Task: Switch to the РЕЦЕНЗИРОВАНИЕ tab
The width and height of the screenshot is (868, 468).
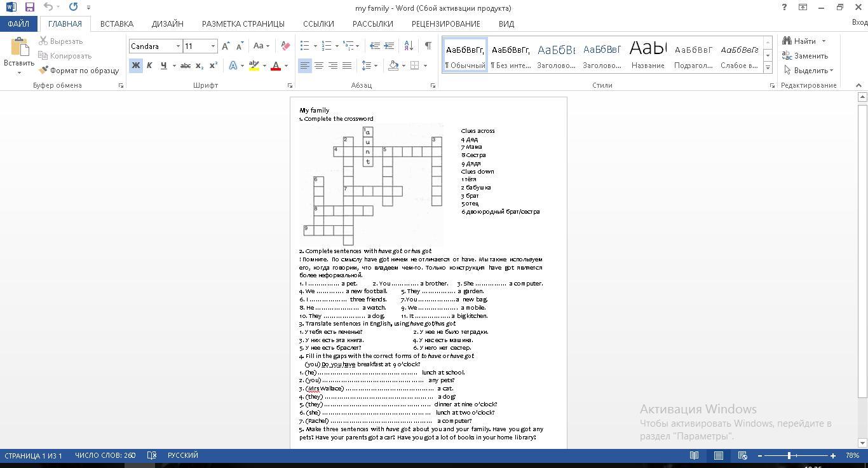Action: click(x=446, y=24)
